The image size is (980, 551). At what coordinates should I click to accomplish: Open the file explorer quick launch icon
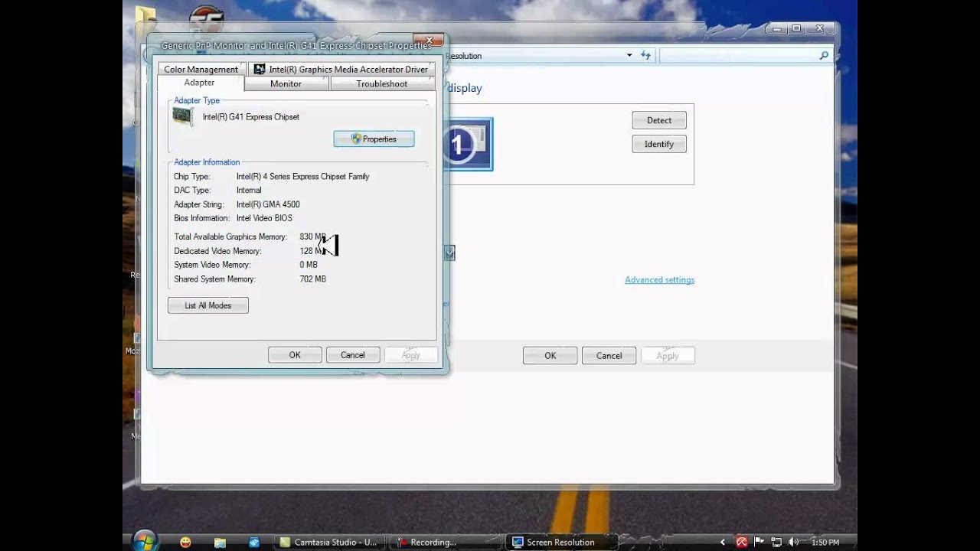(220, 542)
